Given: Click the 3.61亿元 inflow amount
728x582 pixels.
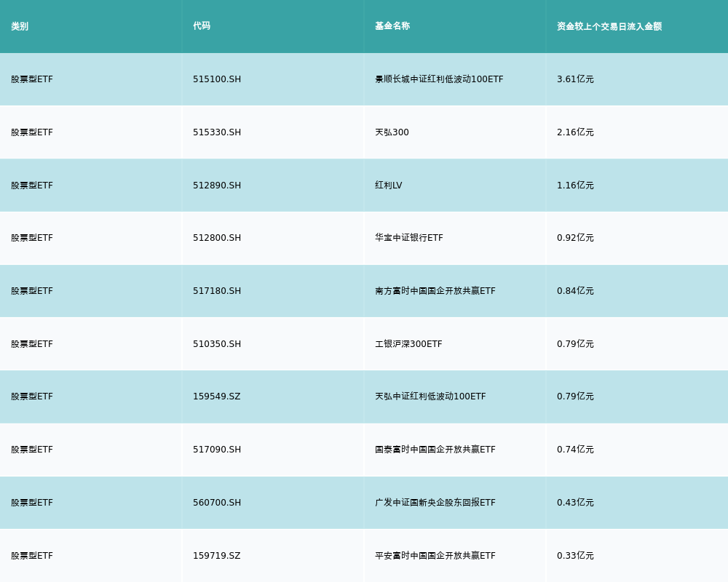Looking at the screenshot, I should (x=575, y=79).
